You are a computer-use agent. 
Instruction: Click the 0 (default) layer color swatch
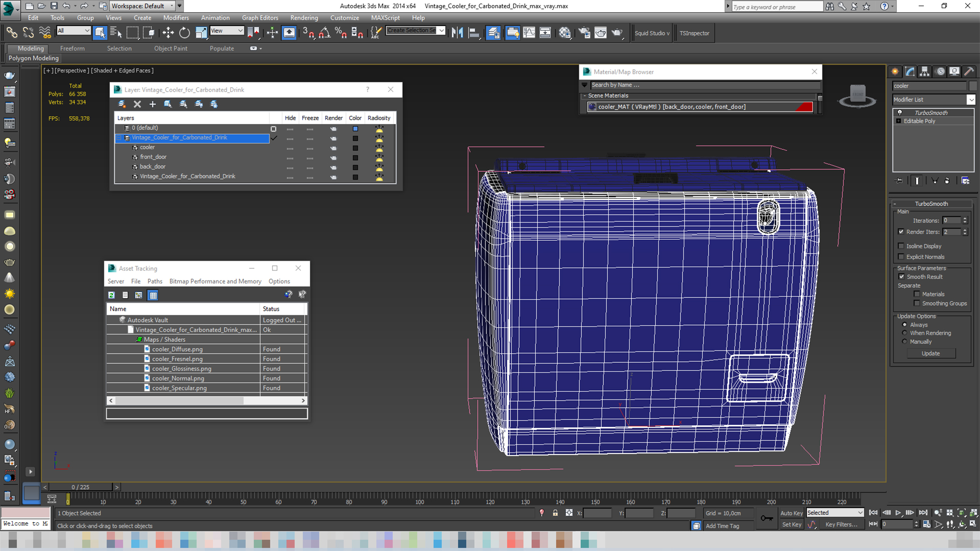coord(355,129)
